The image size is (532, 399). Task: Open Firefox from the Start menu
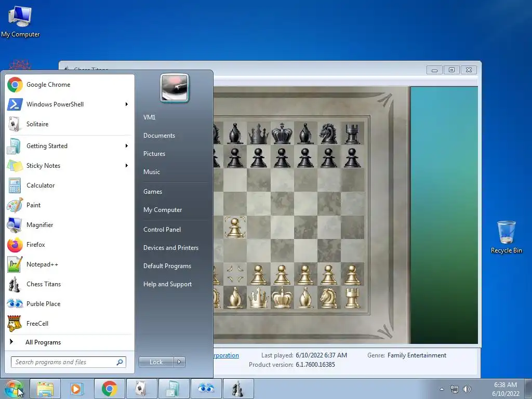pyautogui.click(x=69, y=245)
